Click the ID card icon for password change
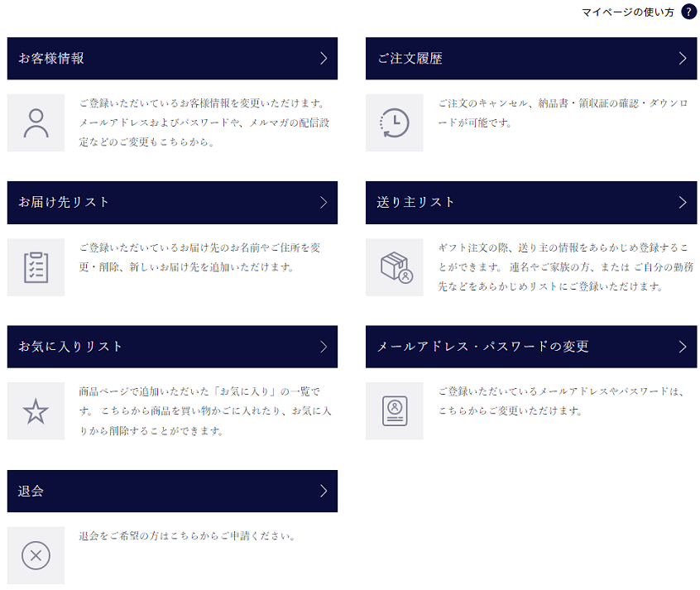Image resolution: width=700 pixels, height=590 pixels. 394,411
